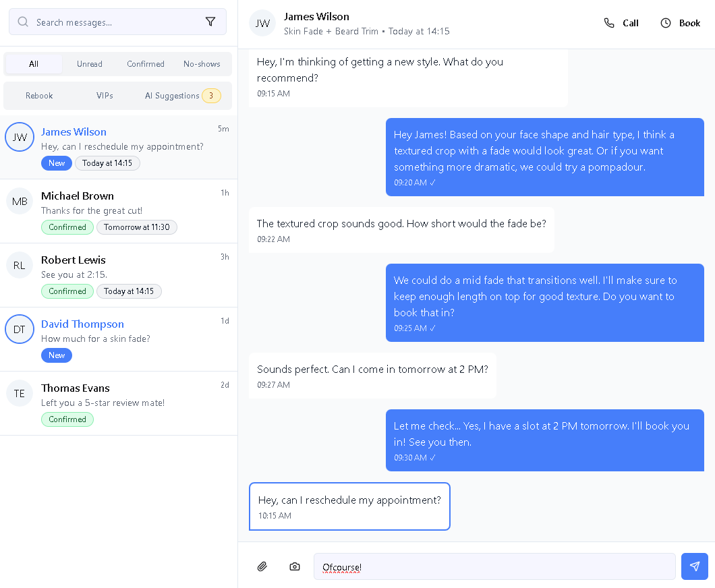Click the JW avatar in chat header
Viewport: 715px width, 588px height.
pyautogui.click(x=262, y=23)
